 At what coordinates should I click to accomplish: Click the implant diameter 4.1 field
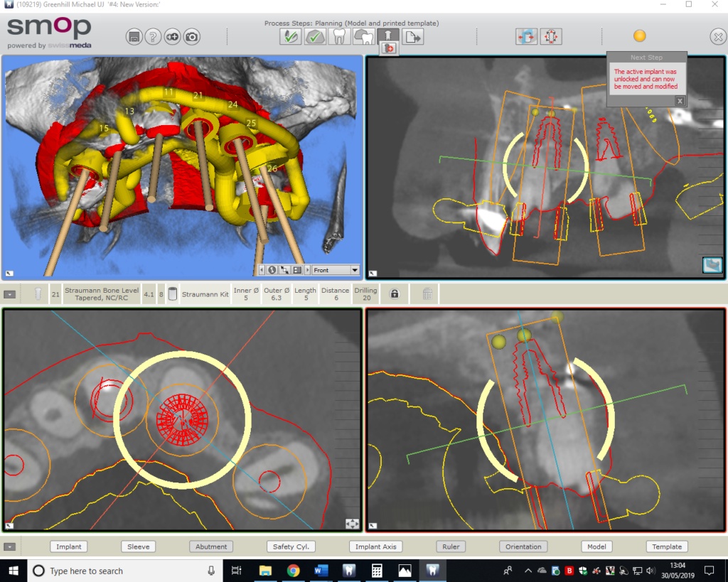[149, 293]
